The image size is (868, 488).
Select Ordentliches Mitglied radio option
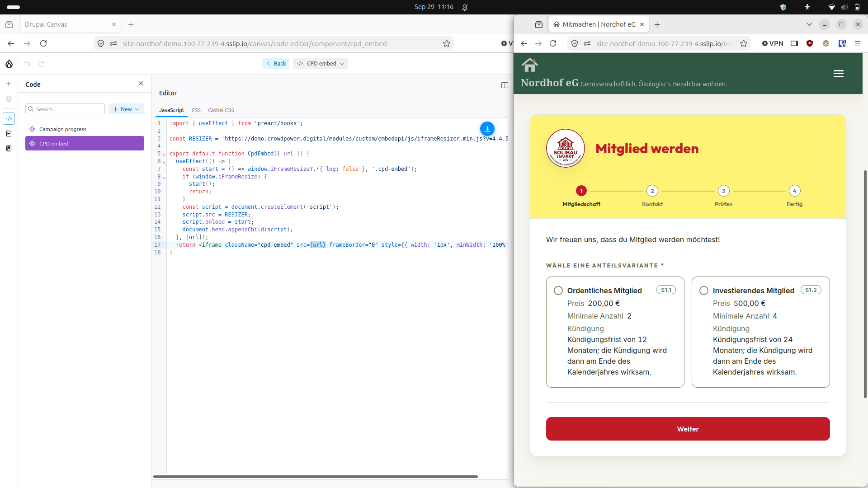pos(558,291)
